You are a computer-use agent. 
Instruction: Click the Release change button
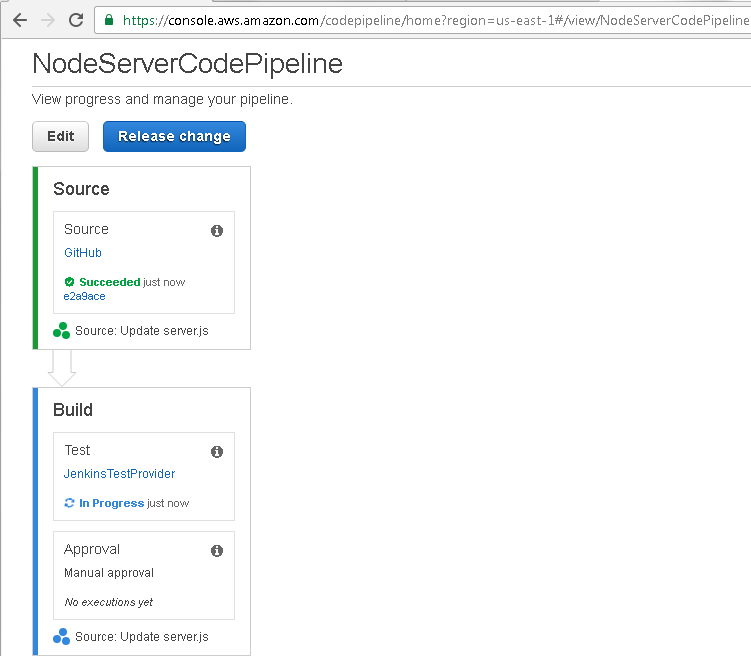174,136
